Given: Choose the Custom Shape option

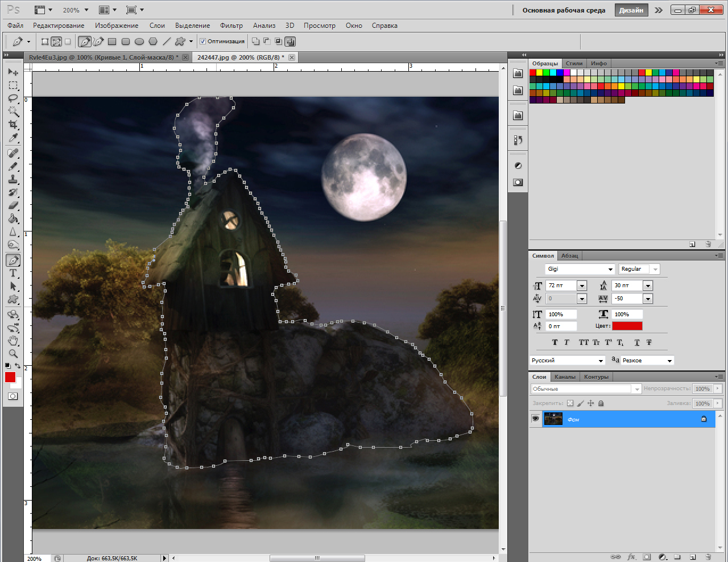Looking at the screenshot, I should [x=180, y=42].
